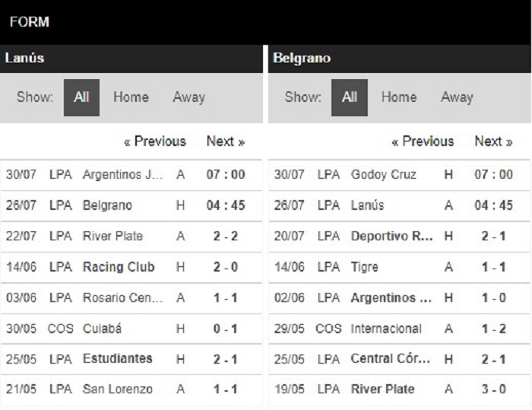Open the Lanús vs River Plate 2 - 2 result
532x410 pixels.
tap(226, 236)
